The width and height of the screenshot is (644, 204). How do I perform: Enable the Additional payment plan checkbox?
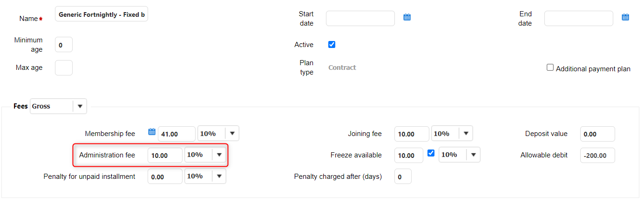click(550, 68)
